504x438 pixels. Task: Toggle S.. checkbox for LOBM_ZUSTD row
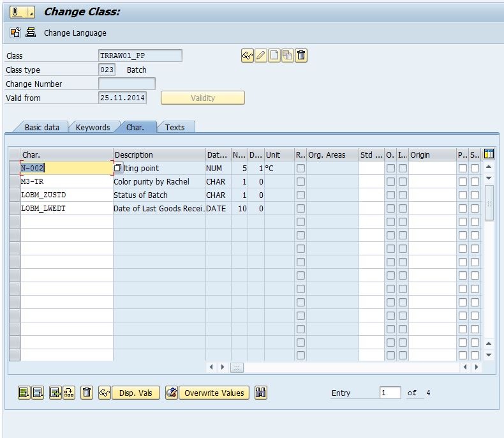coord(475,195)
